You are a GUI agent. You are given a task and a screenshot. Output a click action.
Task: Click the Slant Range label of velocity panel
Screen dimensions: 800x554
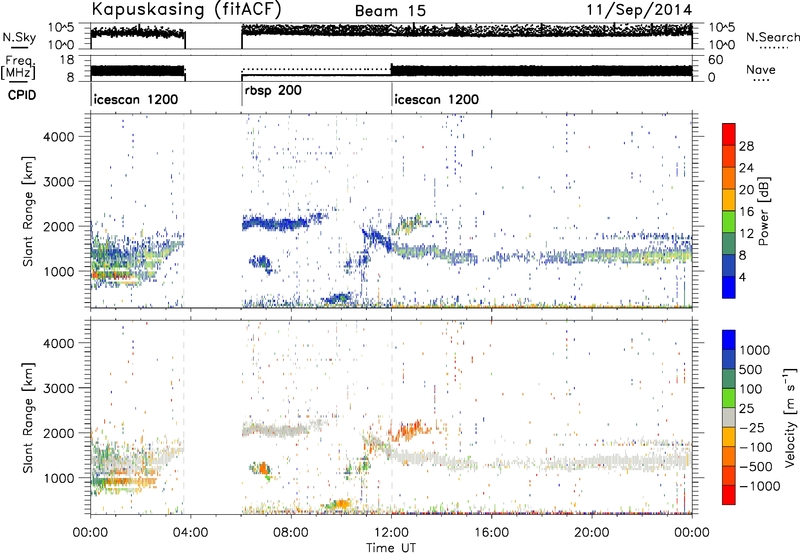(28, 417)
